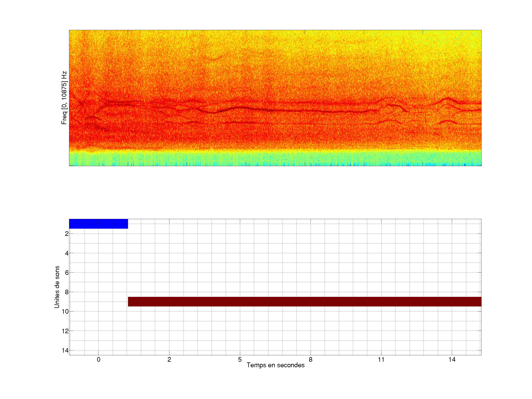Click the time axis tick label 0
The image size is (532, 399).
pos(98,359)
